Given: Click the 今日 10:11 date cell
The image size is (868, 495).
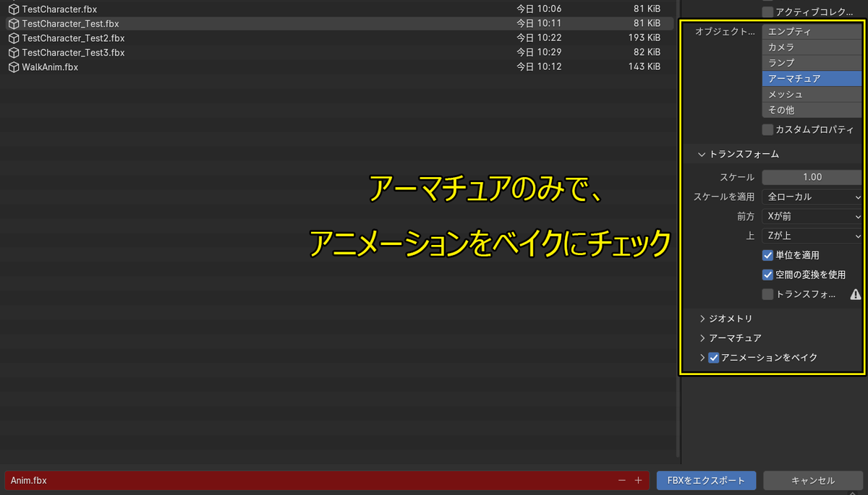Looking at the screenshot, I should 539,24.
